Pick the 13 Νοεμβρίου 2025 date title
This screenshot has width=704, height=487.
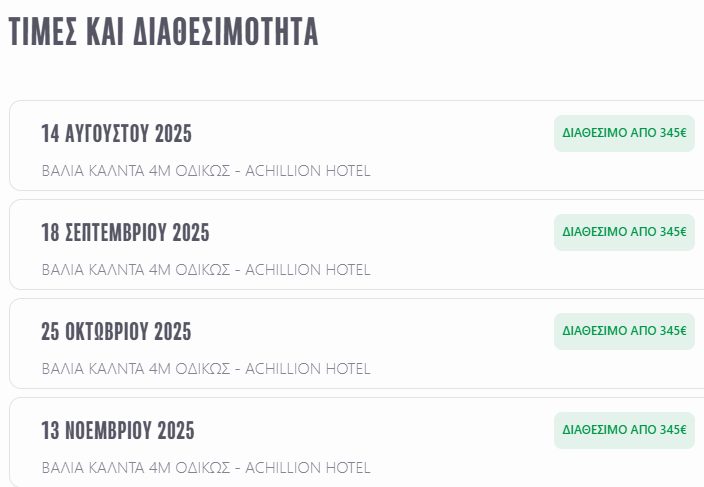pos(118,431)
